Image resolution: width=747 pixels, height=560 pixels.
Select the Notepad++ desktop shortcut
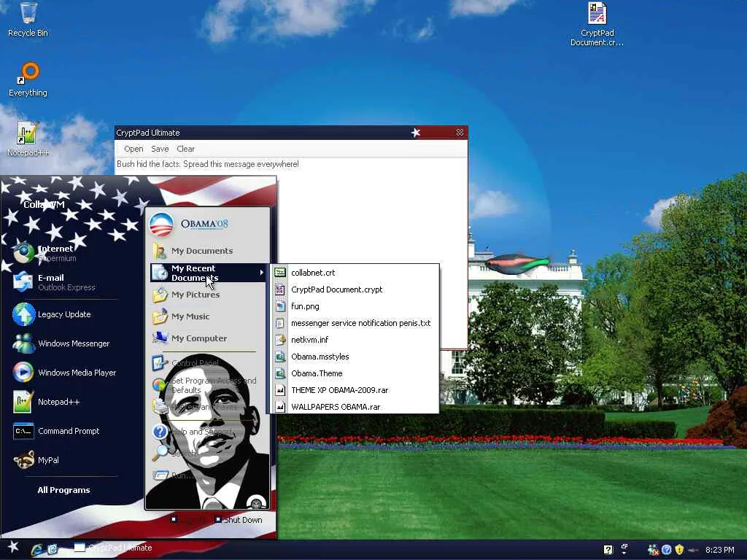(28, 139)
